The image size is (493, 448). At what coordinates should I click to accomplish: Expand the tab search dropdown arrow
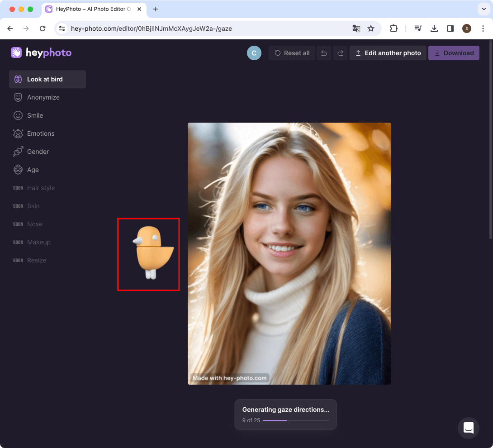point(483,9)
